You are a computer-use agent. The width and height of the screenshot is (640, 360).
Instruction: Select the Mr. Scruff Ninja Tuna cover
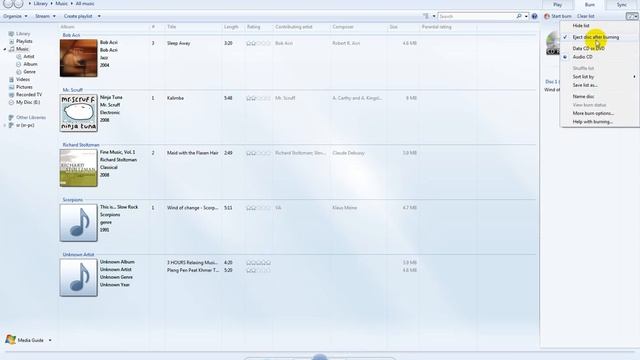[x=78, y=113]
